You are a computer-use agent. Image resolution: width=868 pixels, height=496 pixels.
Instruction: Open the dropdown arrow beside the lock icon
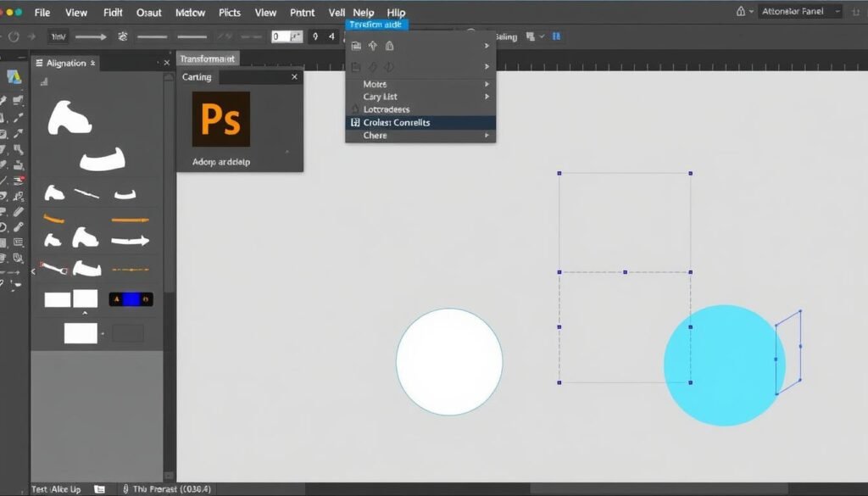tap(751, 12)
